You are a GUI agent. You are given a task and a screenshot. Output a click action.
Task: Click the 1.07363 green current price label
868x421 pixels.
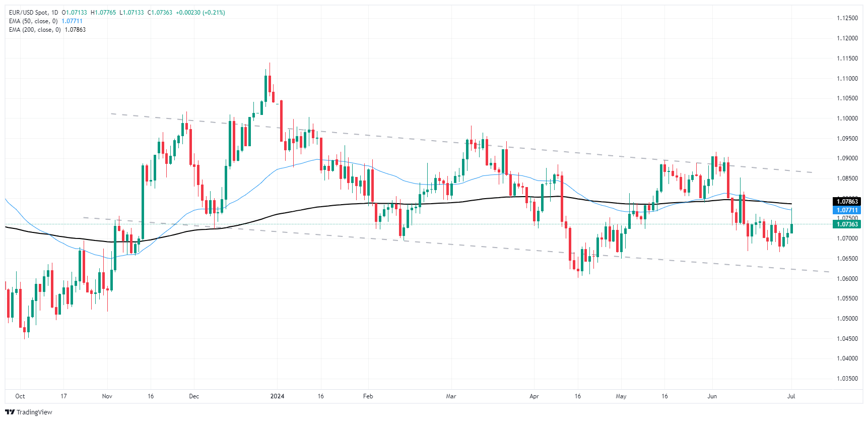click(x=847, y=224)
